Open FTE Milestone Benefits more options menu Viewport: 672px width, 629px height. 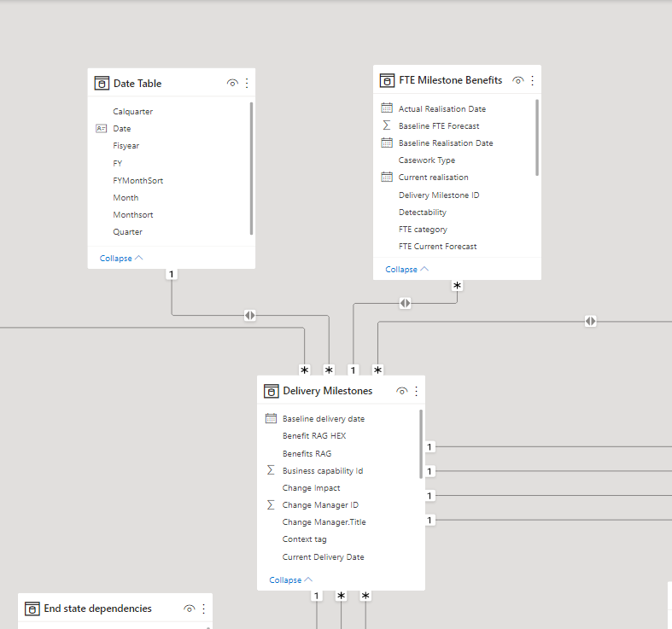click(532, 80)
